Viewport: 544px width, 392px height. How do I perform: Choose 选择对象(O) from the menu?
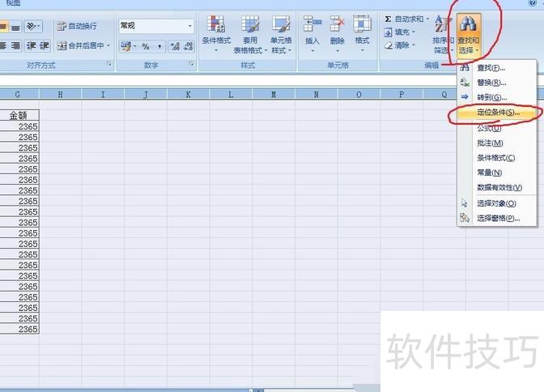(x=497, y=203)
